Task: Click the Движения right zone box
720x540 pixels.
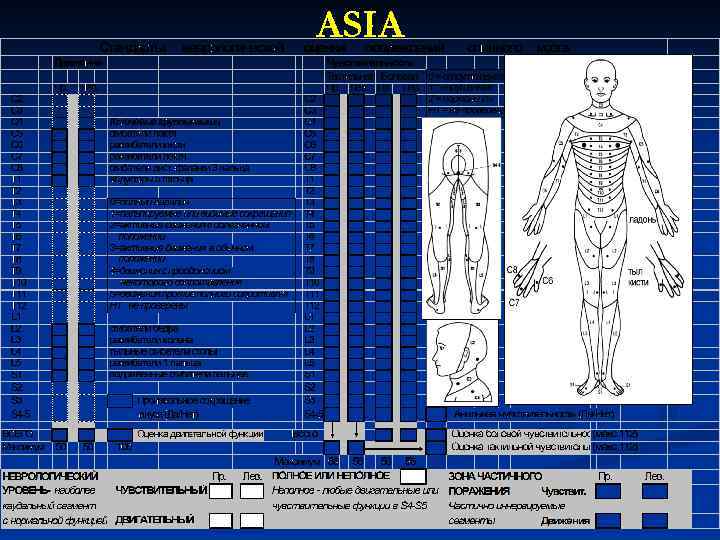Action: point(608,521)
